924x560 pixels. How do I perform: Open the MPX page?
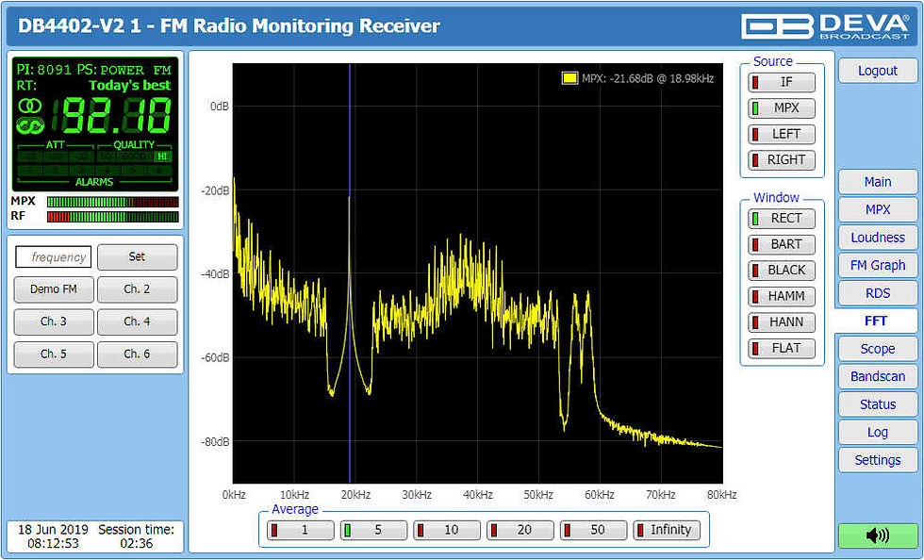(878, 210)
